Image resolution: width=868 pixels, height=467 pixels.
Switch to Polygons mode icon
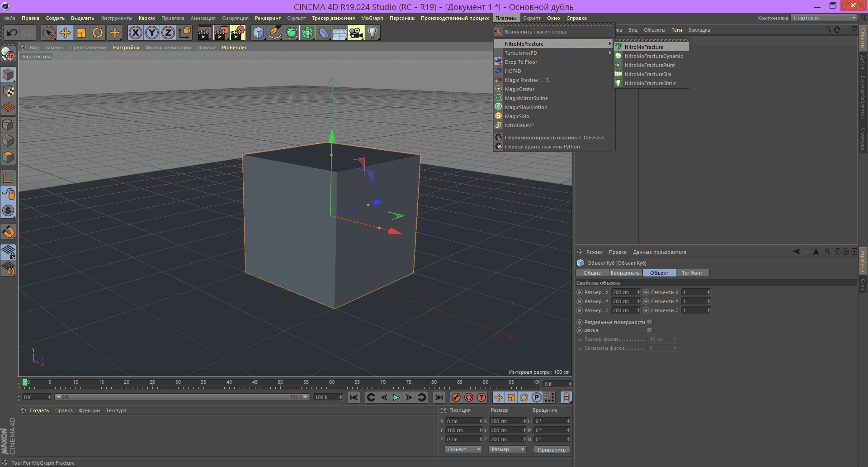8,157
